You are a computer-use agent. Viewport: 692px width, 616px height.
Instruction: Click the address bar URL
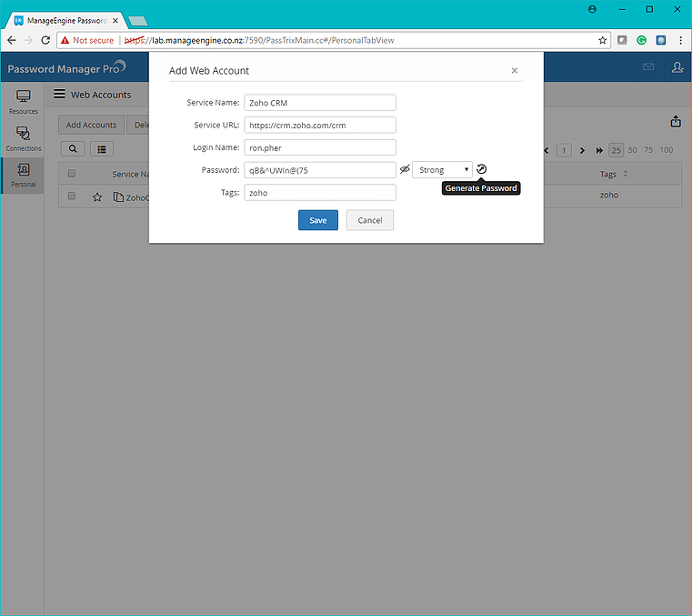259,40
